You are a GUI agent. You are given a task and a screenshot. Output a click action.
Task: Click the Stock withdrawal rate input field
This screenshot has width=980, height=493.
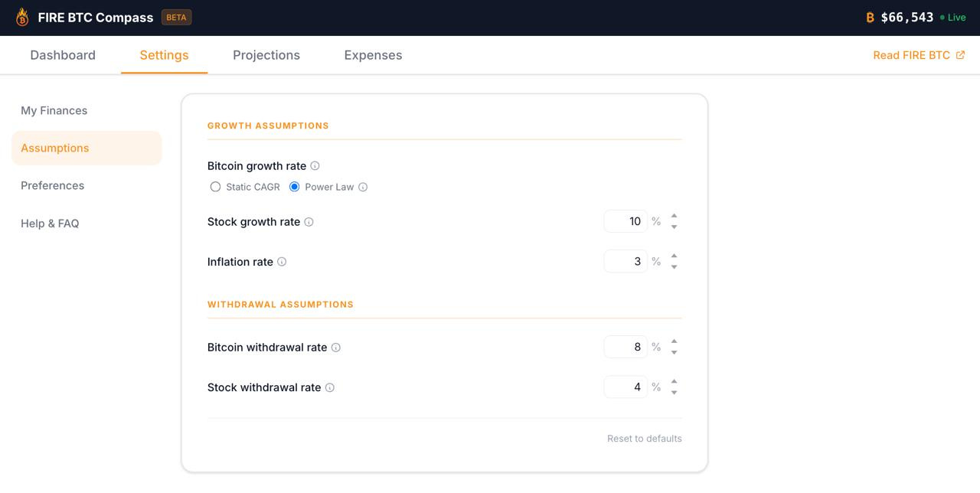(626, 387)
